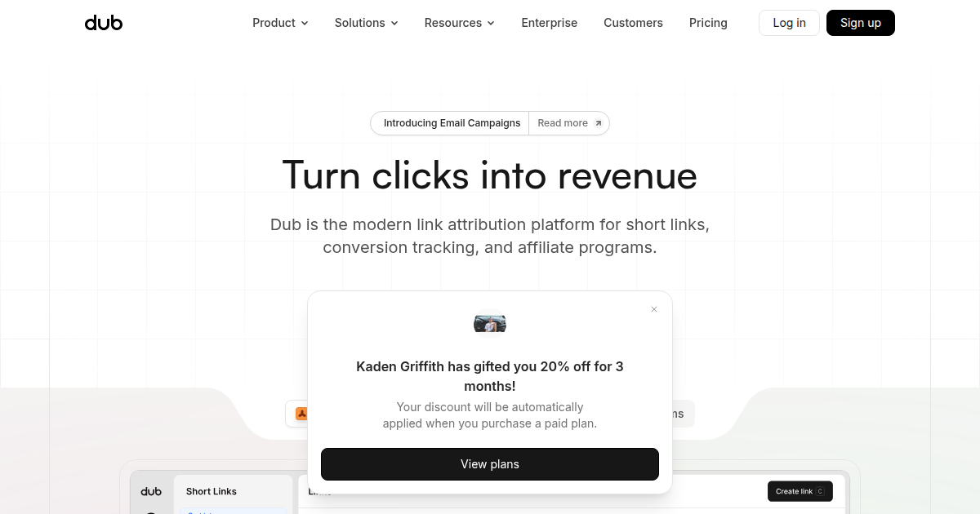980x514 pixels.
Task: Open the Resources dropdown menu
Action: [453, 23]
